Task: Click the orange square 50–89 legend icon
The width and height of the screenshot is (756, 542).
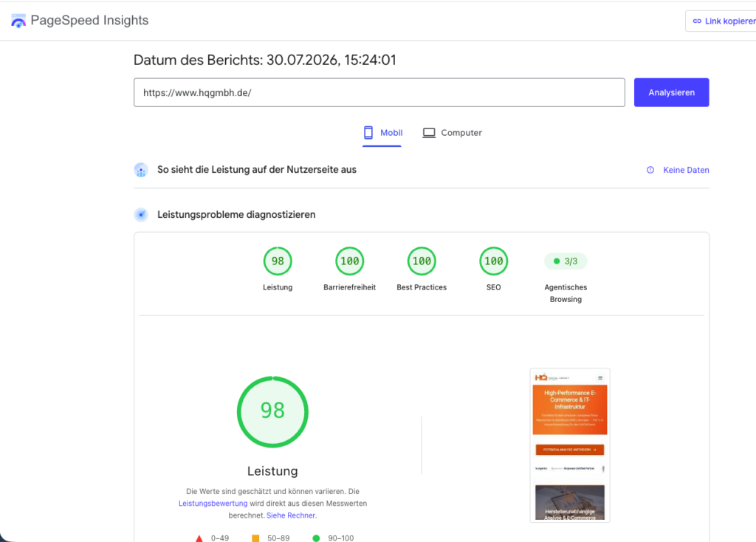Action: (x=255, y=538)
